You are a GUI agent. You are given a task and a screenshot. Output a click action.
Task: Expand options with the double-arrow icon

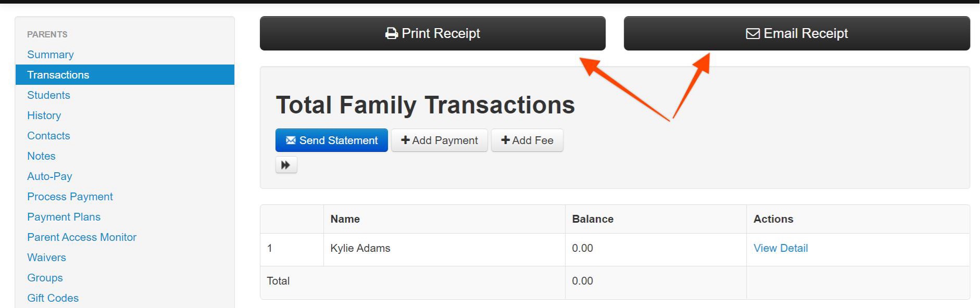[286, 165]
